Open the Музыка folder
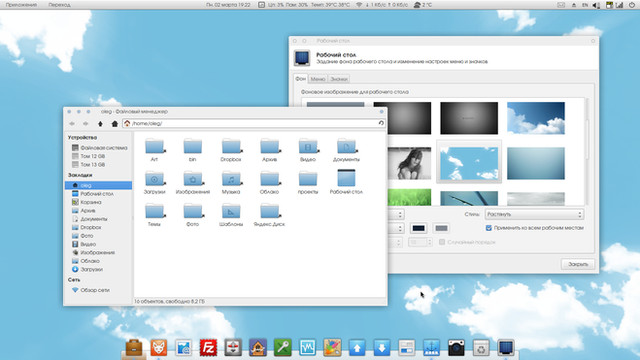The image size is (640, 360). [231, 182]
